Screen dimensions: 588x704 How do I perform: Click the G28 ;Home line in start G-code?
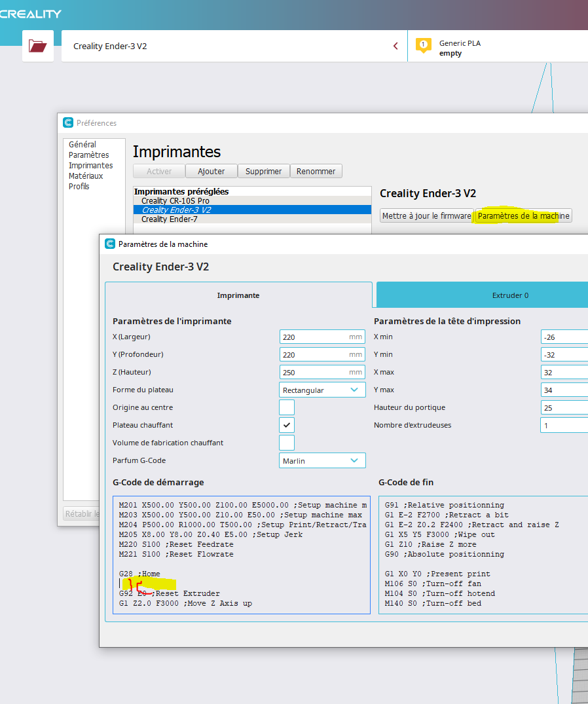(139, 574)
